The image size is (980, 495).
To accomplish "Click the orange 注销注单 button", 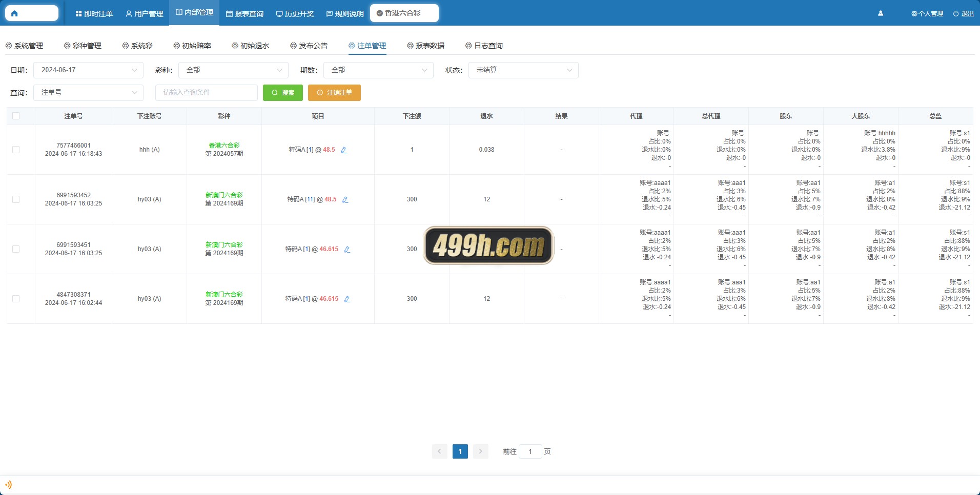I will 334,93.
